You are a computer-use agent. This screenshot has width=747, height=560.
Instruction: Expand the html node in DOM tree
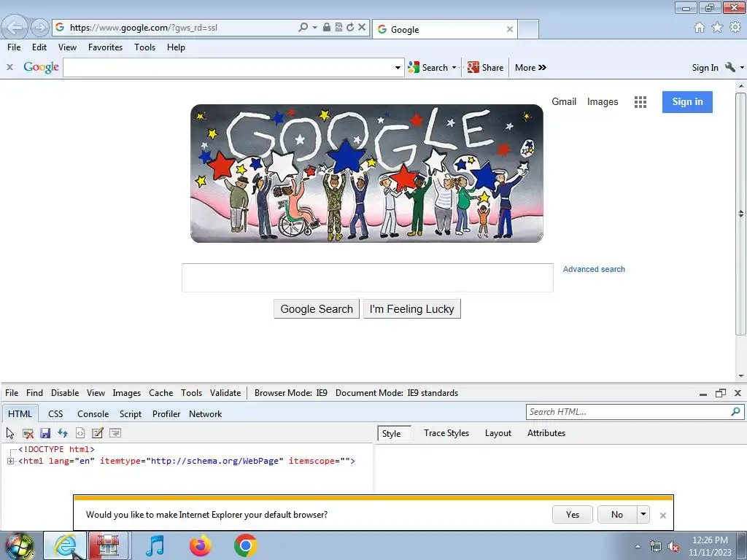pos(10,461)
